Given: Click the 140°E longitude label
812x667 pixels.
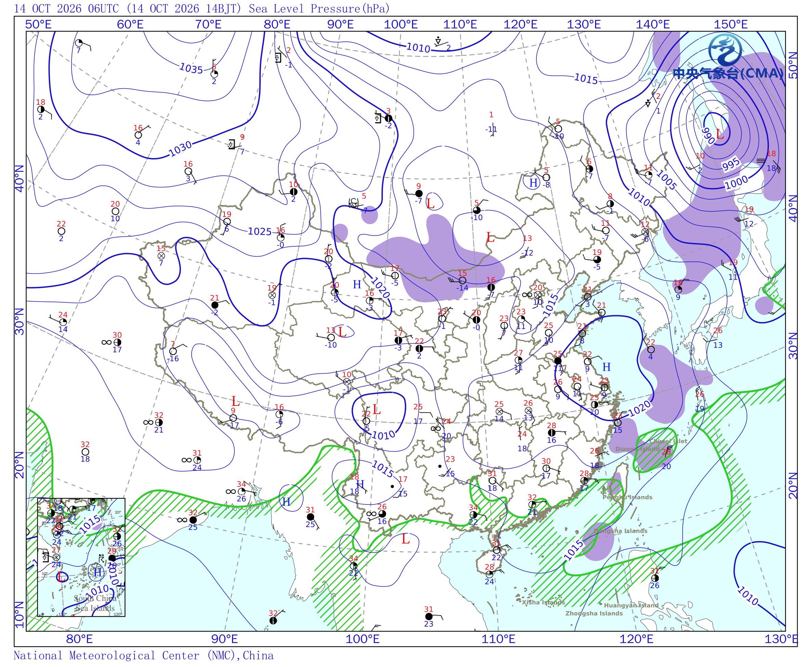Looking at the screenshot, I should (x=653, y=25).
